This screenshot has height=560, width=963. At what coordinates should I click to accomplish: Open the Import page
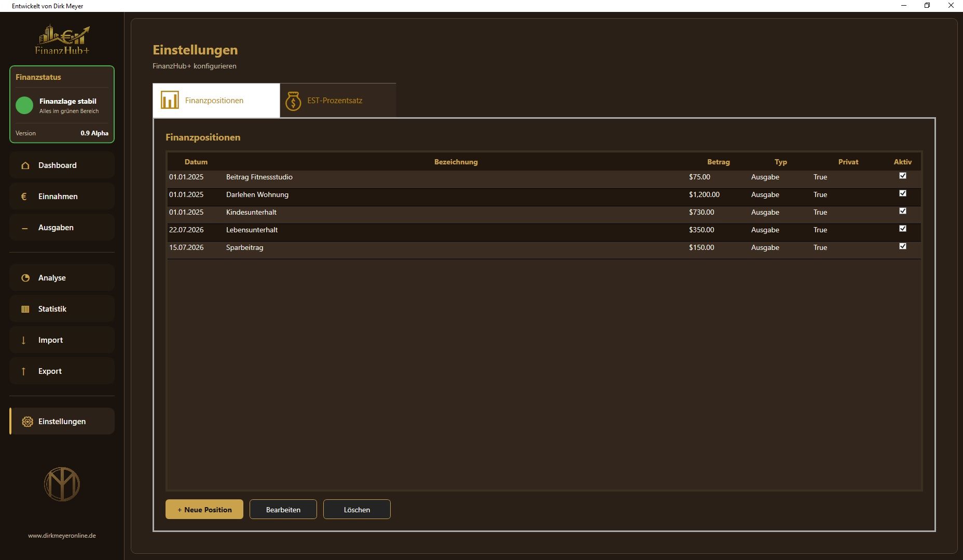[62, 340]
